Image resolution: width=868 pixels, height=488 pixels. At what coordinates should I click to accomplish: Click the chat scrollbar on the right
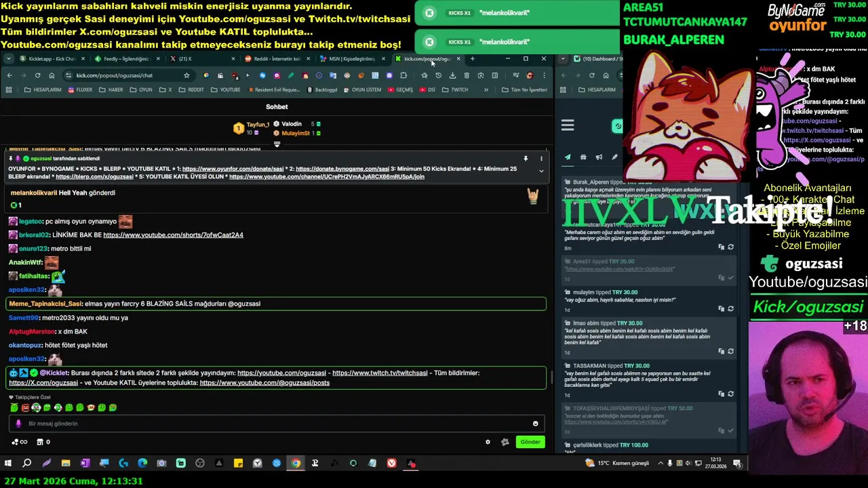pos(551,378)
